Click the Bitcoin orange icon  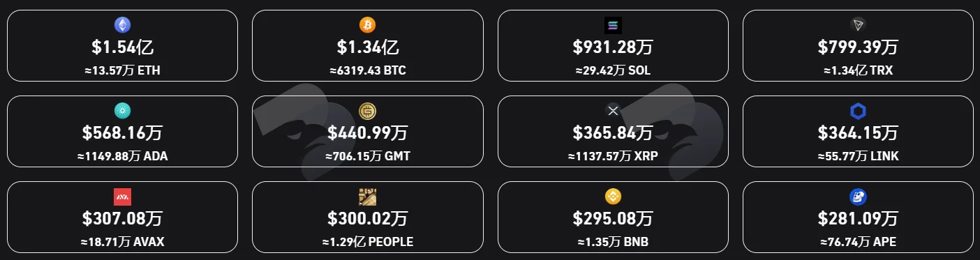point(367,25)
